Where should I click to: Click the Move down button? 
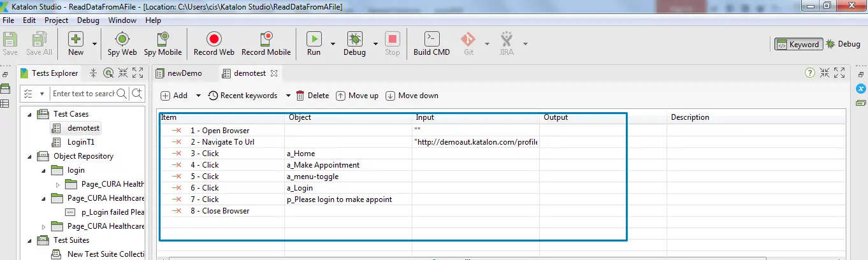click(412, 96)
